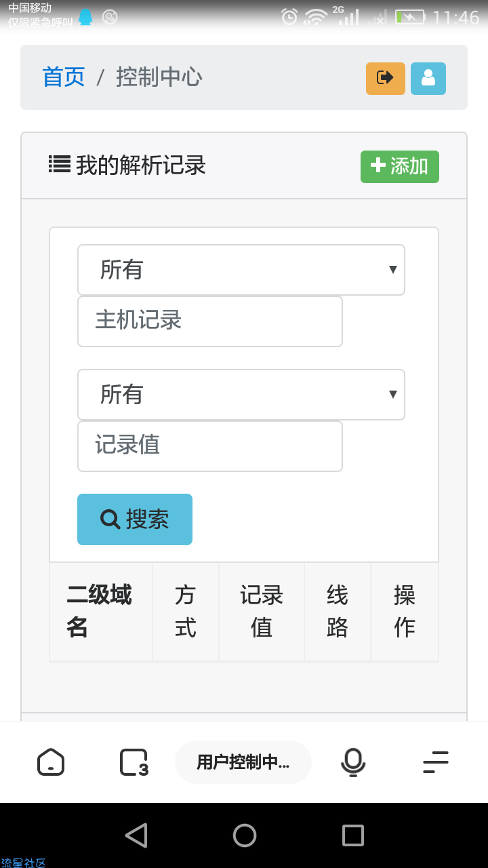This screenshot has height=868, width=488.
Task: Select the 二级域名 column header
Action: pyautogui.click(x=101, y=612)
